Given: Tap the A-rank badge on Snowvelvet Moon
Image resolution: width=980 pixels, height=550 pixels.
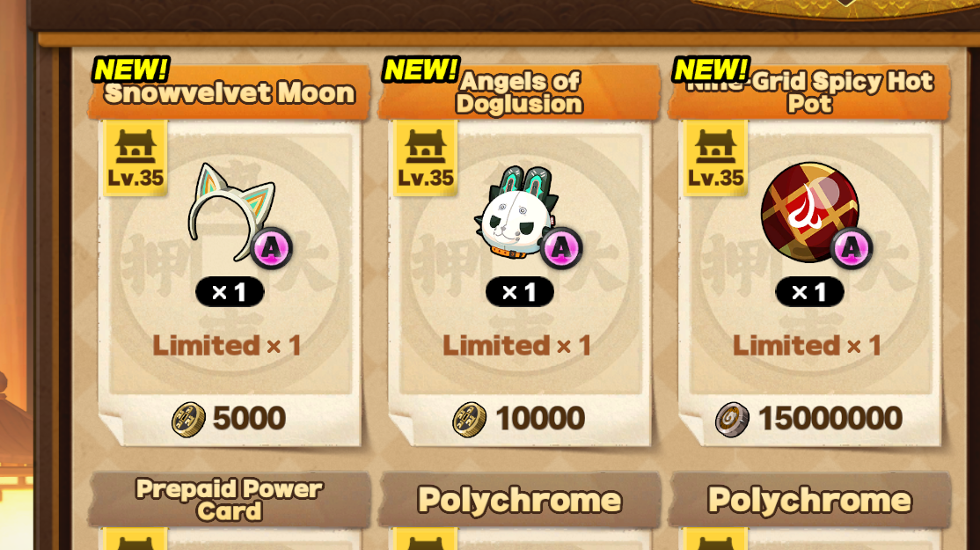Looking at the screenshot, I should (271, 248).
